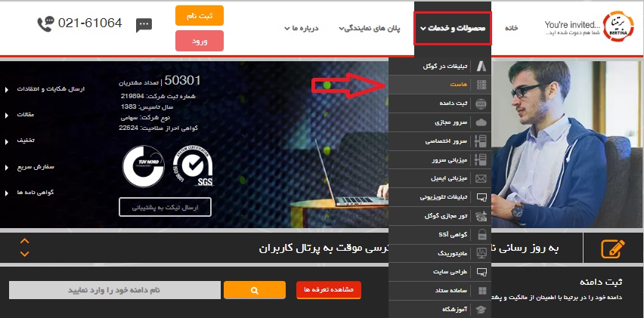The height and width of the screenshot is (318, 644).
Task: Click the news ticker up arrow
Action: click(x=25, y=241)
